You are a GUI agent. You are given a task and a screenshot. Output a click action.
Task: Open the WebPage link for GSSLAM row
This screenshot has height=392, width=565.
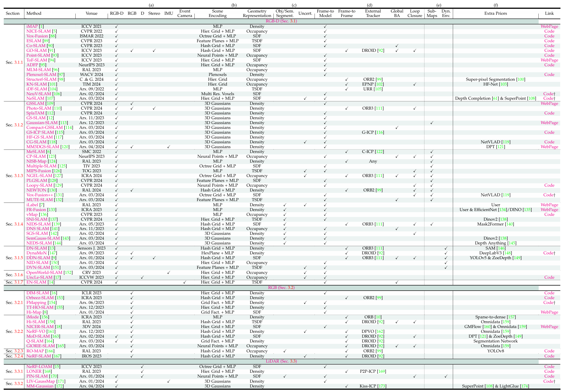tap(549, 103)
